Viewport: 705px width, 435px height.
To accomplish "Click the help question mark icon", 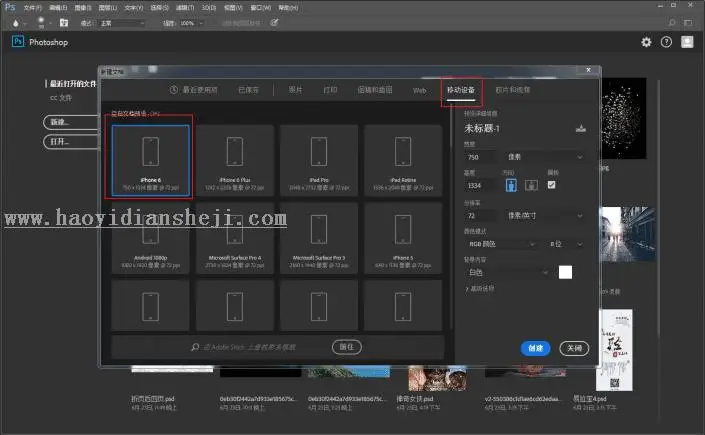I will click(666, 42).
